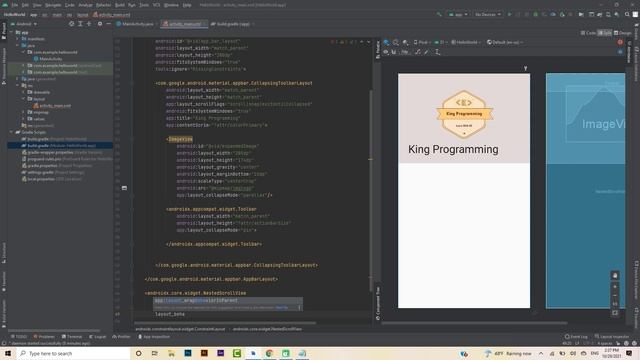Screen dimensions: 640x360
Task: Switch to the build.gradle (app) editor tab
Action: pyautogui.click(x=231, y=24)
